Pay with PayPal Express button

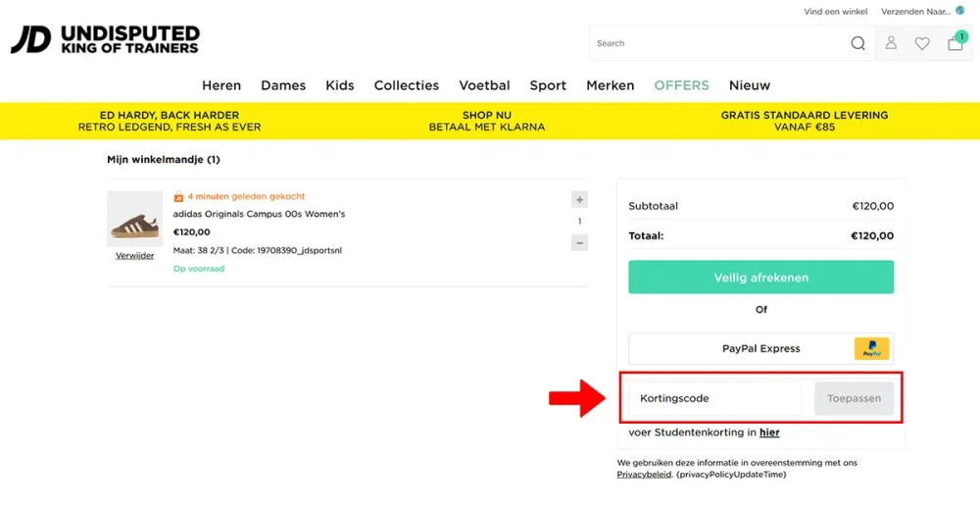coord(760,348)
